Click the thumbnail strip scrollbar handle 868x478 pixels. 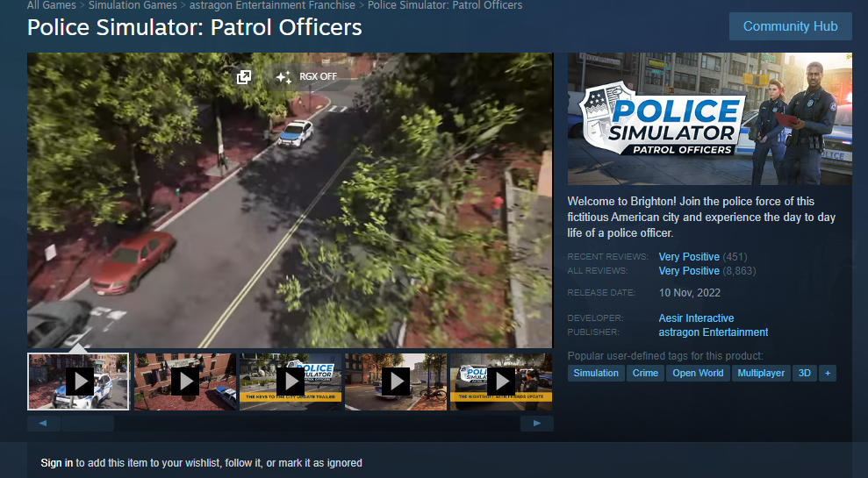click(x=88, y=424)
